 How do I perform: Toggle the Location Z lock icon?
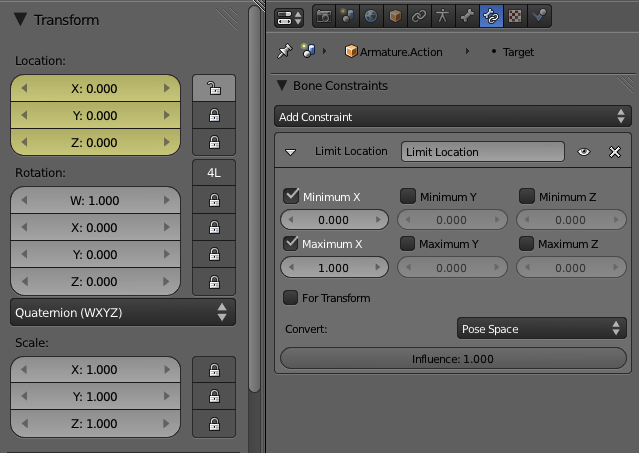(x=214, y=142)
